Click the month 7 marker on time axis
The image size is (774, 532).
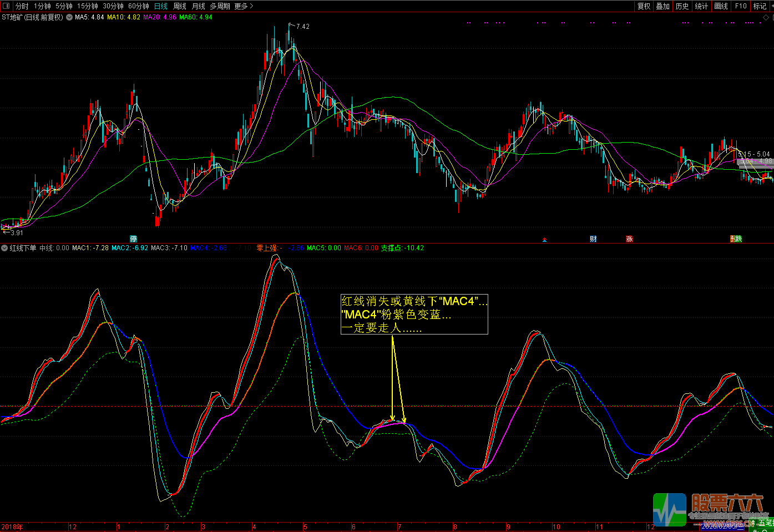(x=399, y=527)
